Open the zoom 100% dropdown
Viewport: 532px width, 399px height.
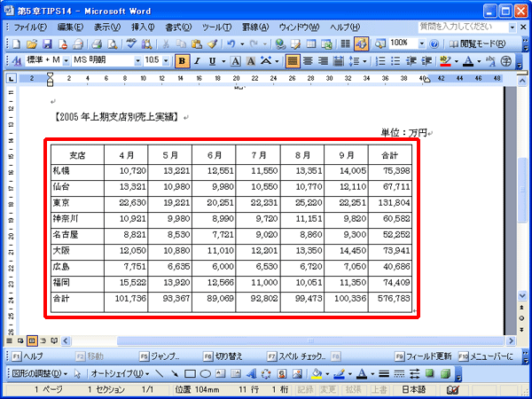(422, 43)
